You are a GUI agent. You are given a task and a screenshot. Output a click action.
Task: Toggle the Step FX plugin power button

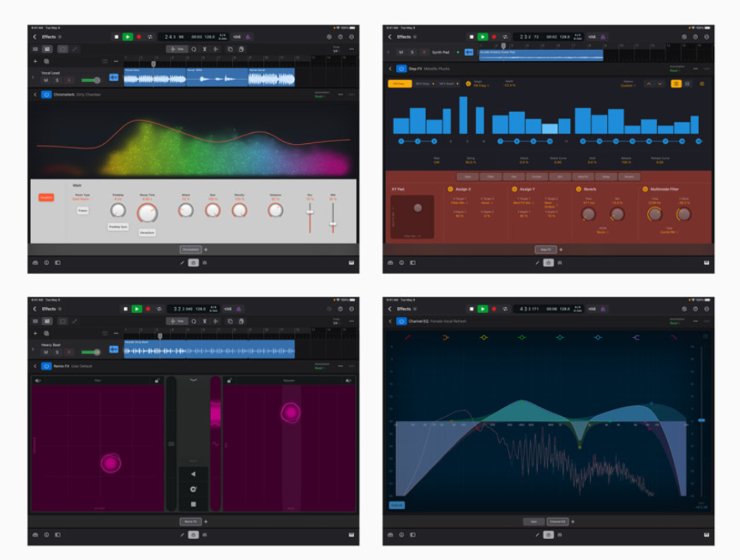(401, 69)
